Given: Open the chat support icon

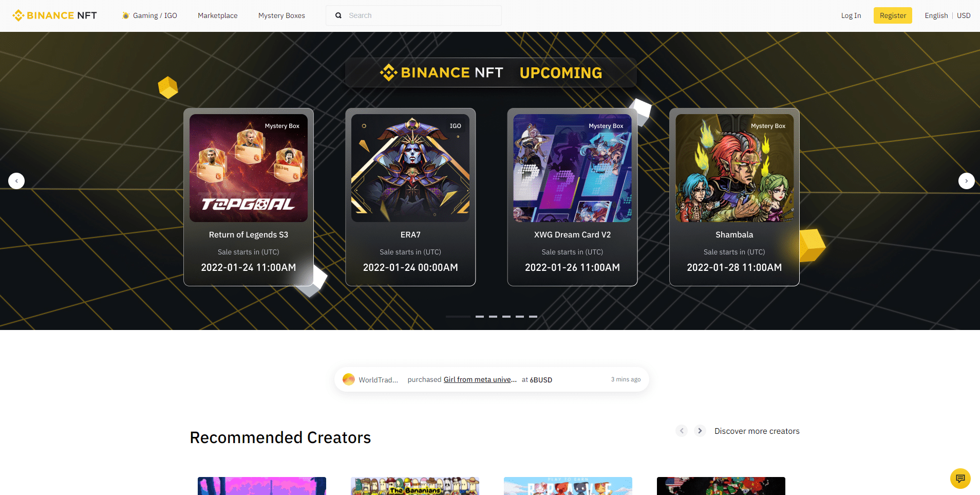Looking at the screenshot, I should pos(960,479).
